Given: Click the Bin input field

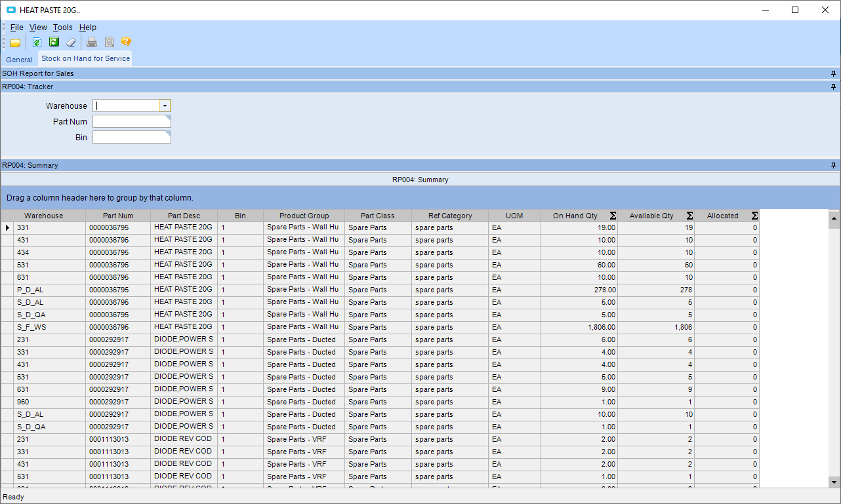Looking at the screenshot, I should point(131,137).
